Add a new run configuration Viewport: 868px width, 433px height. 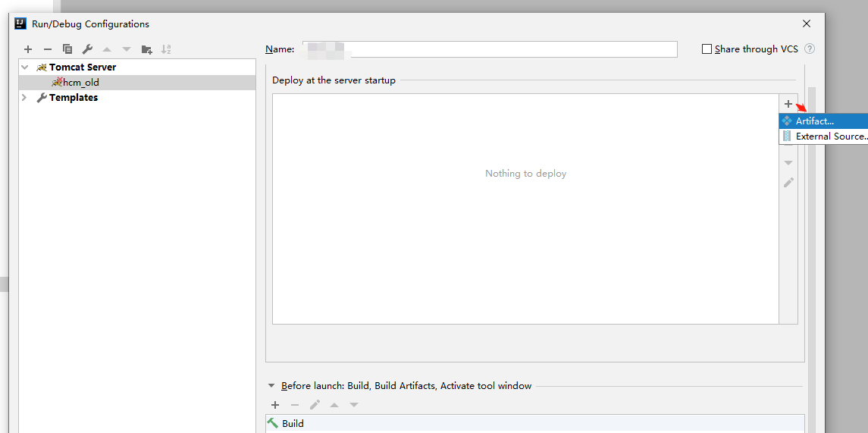click(x=28, y=49)
